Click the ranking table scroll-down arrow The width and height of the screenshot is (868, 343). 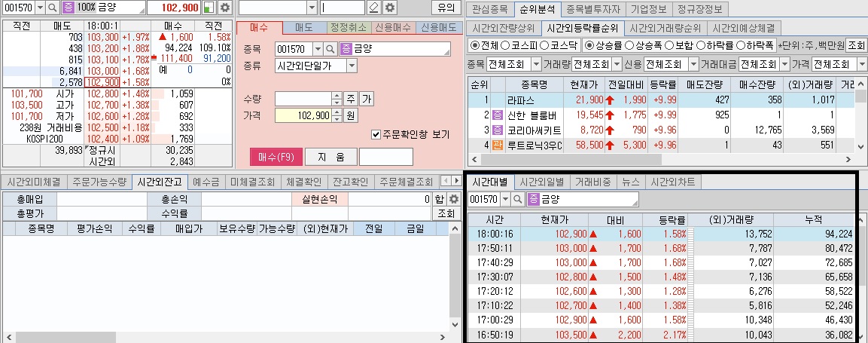pyautogui.click(x=861, y=146)
